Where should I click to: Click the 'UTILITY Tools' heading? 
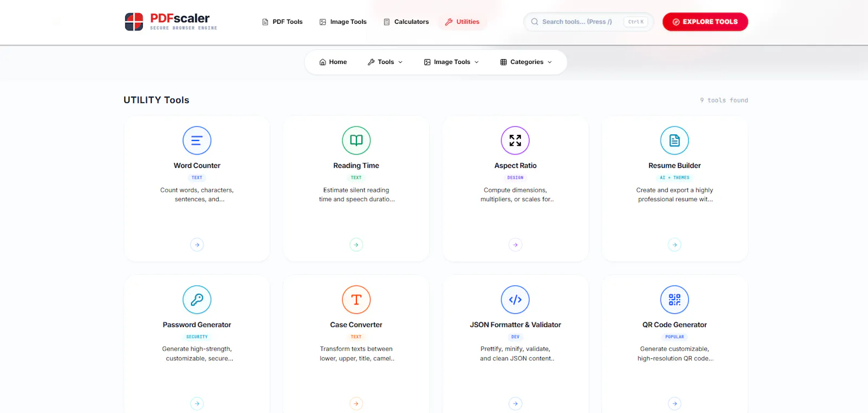[156, 100]
